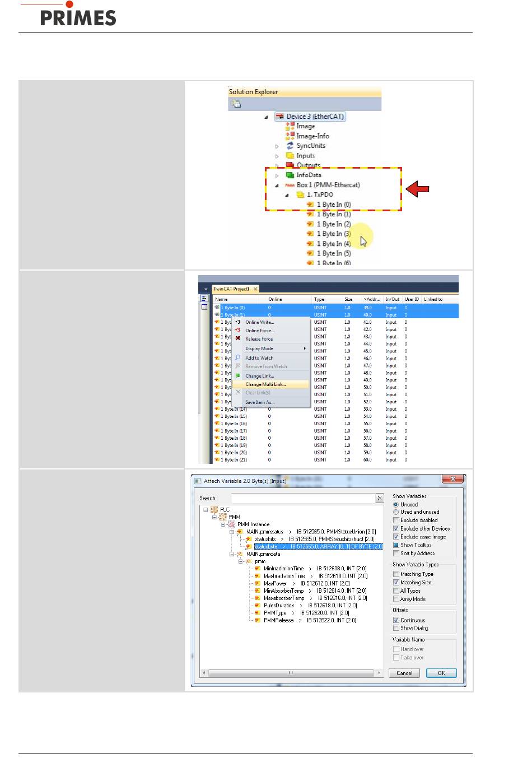532x772 pixels.
Task: Collapse the Box 1 (PMM-Ethercat) node
Action: coord(277,185)
